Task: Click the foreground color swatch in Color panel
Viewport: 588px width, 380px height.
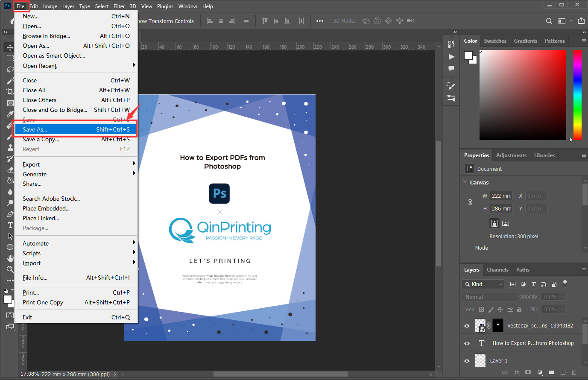Action: coord(469,56)
